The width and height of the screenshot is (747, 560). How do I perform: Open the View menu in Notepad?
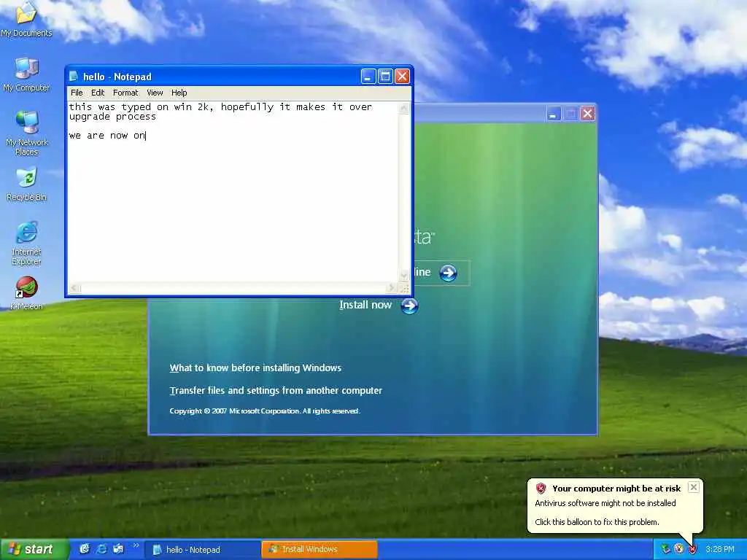155,93
